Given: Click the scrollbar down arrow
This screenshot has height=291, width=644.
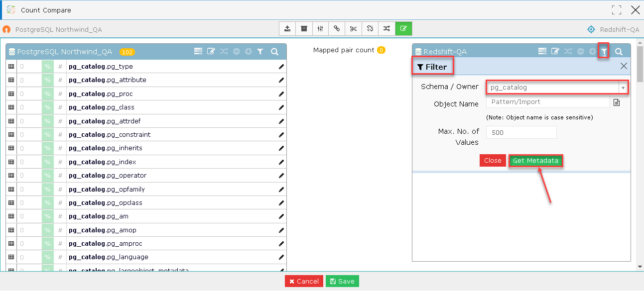Looking at the screenshot, I should point(640,267).
